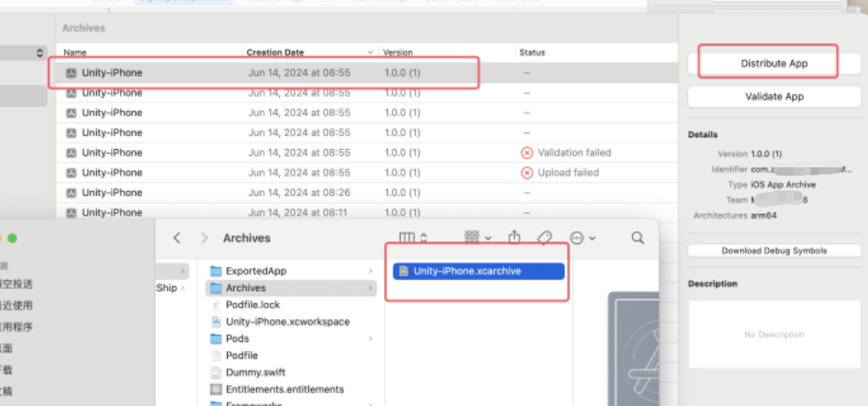The image size is (868, 406).
Task: Click the No Description text field
Action: coord(774,334)
